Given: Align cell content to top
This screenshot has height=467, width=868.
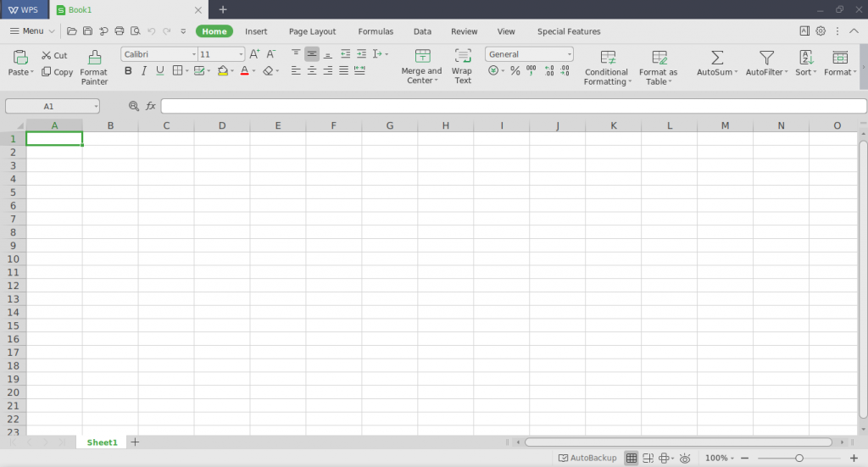Looking at the screenshot, I should pyautogui.click(x=296, y=53).
